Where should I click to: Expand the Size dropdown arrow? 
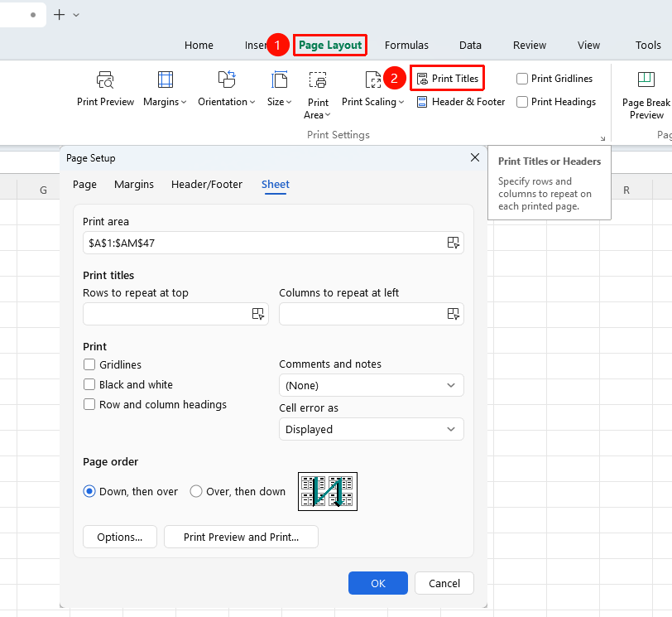pyautogui.click(x=289, y=102)
